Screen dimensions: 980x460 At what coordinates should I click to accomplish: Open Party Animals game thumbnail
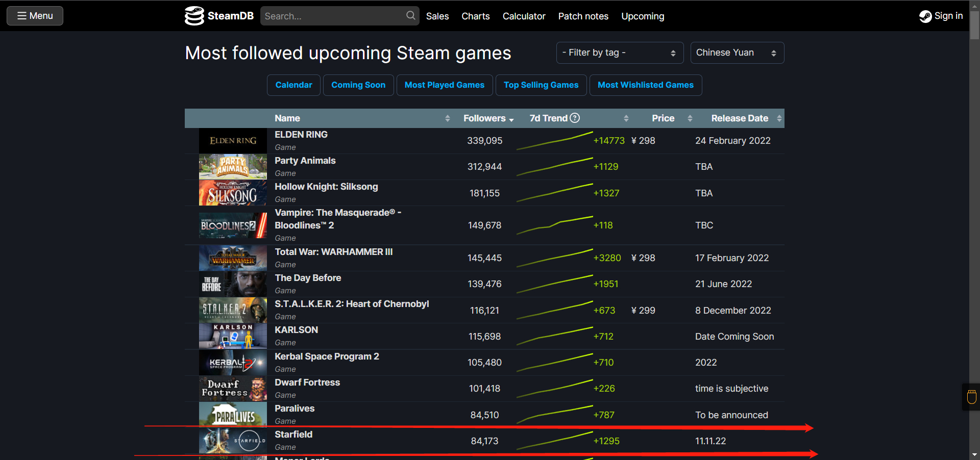tap(233, 167)
